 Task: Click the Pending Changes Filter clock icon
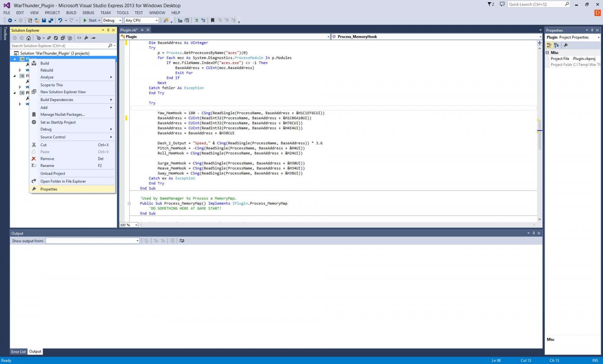coord(38,38)
